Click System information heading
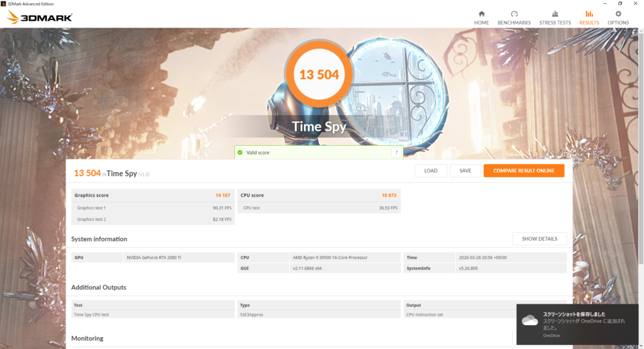Screen dimensions: 644x349 click(x=99, y=239)
